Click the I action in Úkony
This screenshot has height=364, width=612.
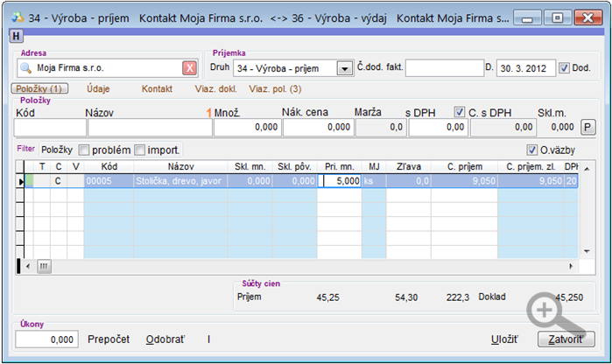(208, 339)
